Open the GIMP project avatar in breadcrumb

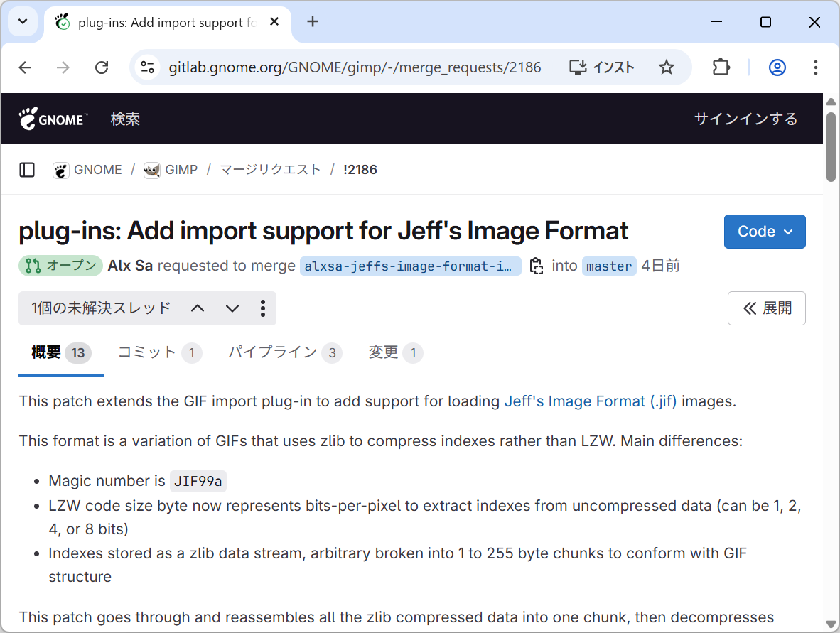(x=152, y=170)
